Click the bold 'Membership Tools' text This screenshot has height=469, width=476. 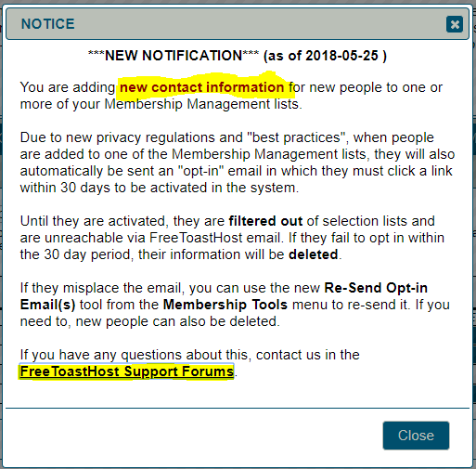(x=225, y=305)
